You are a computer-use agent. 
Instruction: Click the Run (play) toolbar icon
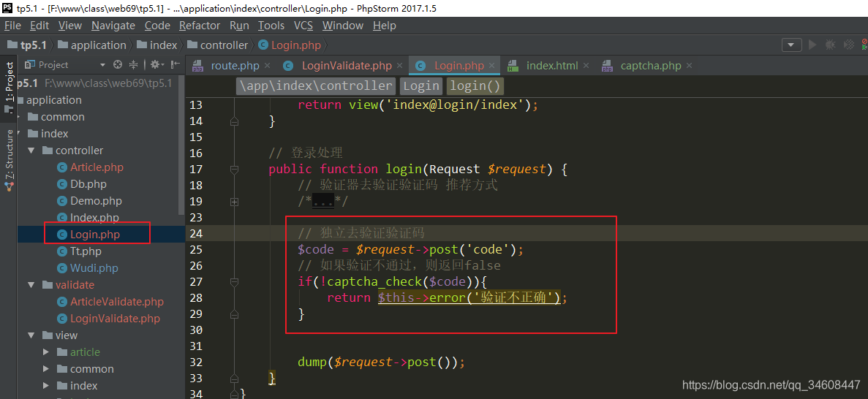point(812,45)
